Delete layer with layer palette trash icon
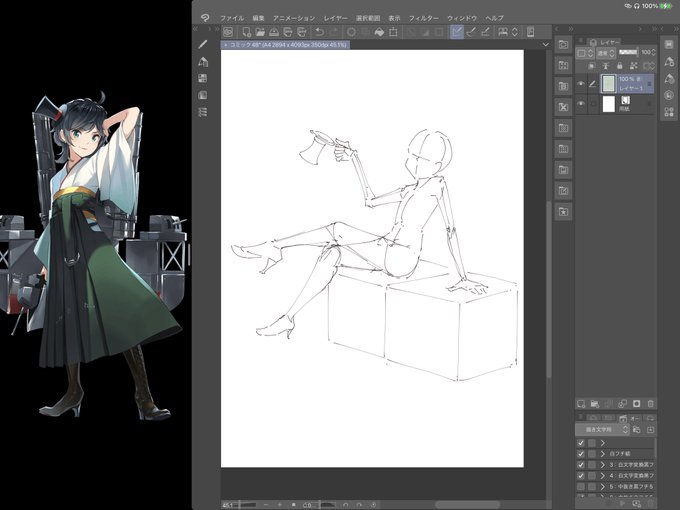The height and width of the screenshot is (510, 680). (x=651, y=404)
